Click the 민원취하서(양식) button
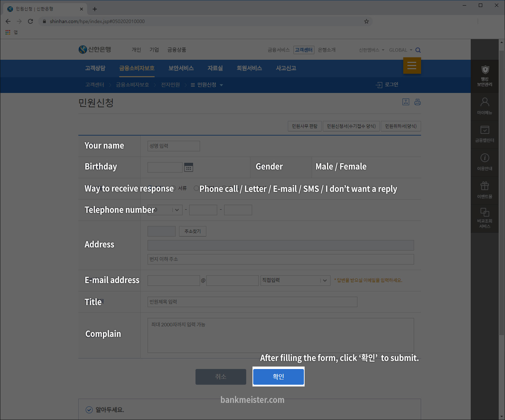505x420 pixels. [x=401, y=126]
